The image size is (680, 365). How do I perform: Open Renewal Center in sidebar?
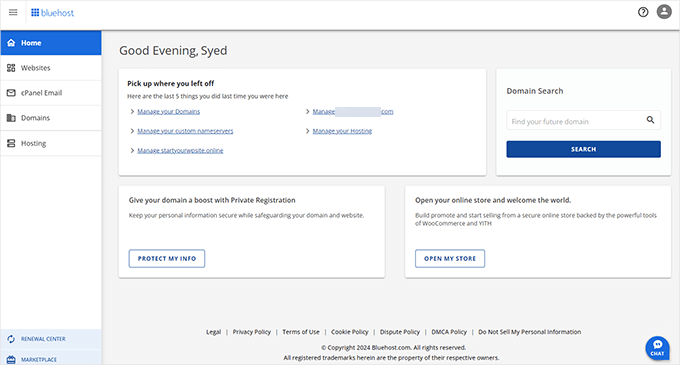[x=51, y=339]
